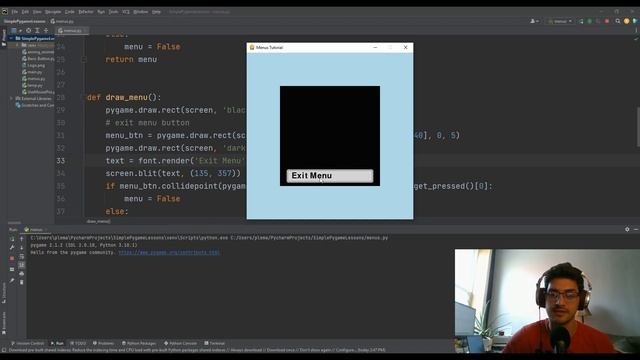Collapse the SimplePygameLessons project root

point(11,38)
